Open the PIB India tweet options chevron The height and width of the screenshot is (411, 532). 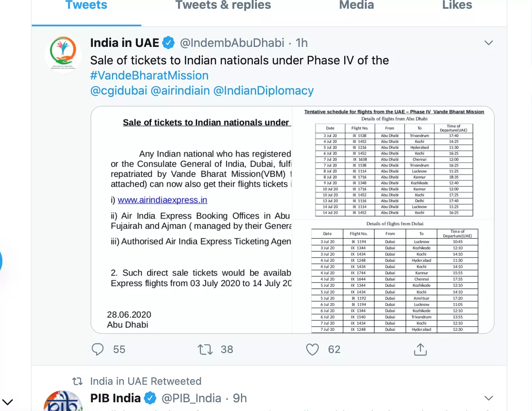coord(489,398)
